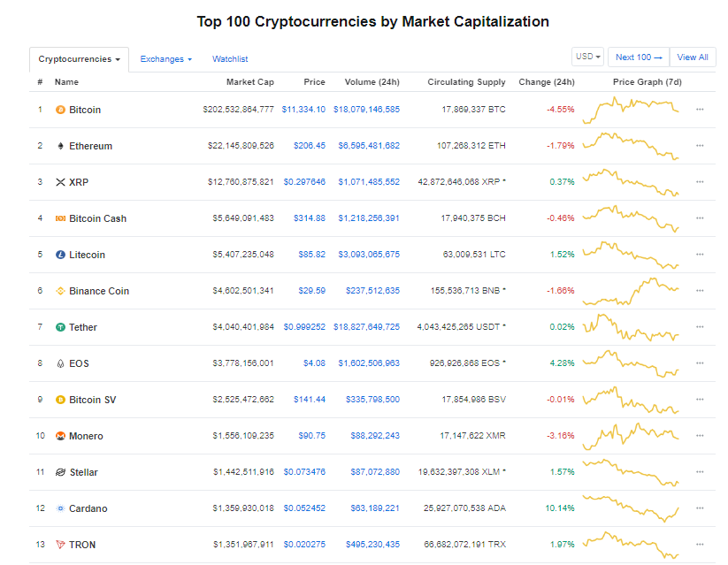Screen dimensions: 728x565
Task: Click the Monero logo icon
Action: tap(60, 436)
